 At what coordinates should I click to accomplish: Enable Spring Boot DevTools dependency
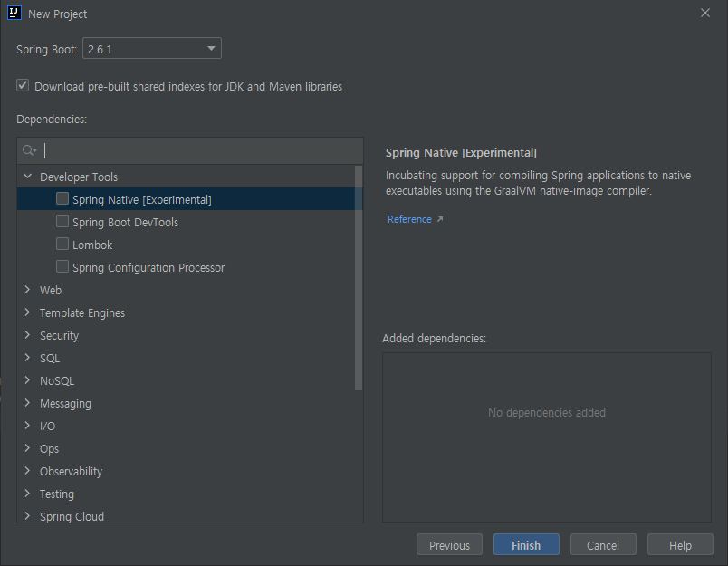(62, 222)
